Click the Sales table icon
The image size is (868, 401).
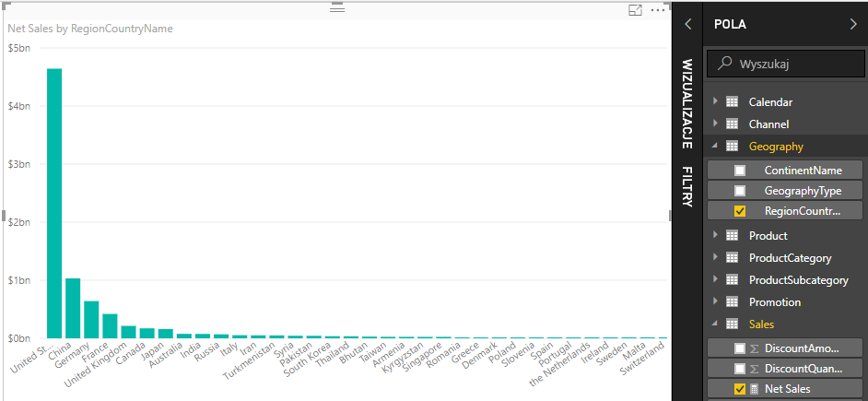(x=732, y=324)
